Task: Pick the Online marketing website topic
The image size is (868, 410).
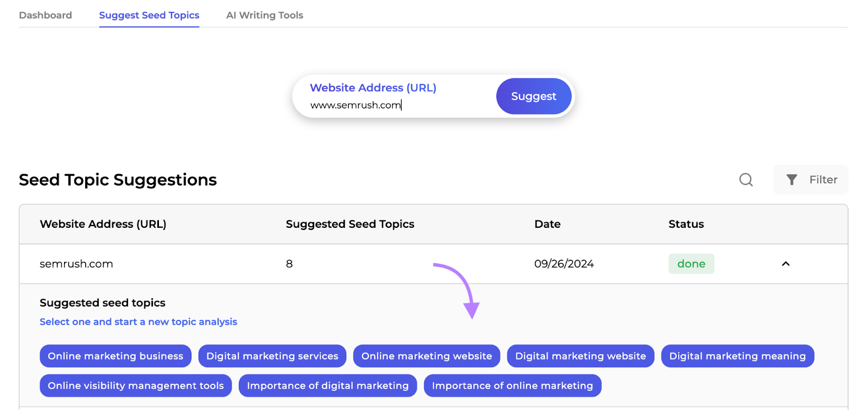Action: [426, 356]
